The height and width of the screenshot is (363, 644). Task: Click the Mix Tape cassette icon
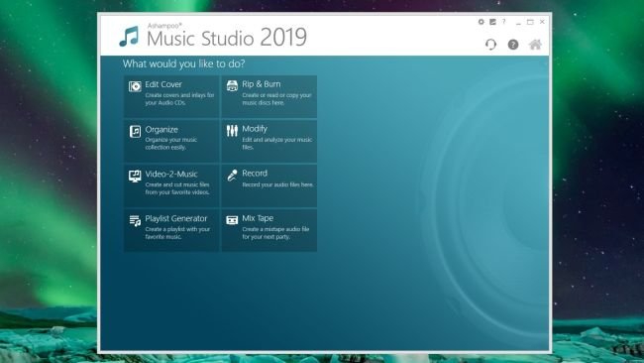point(232,220)
